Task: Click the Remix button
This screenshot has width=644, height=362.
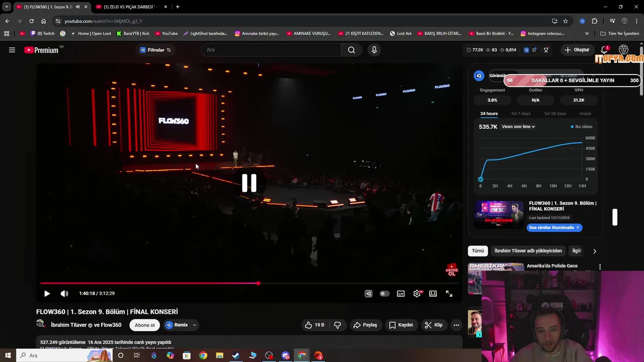Action: pos(177,325)
